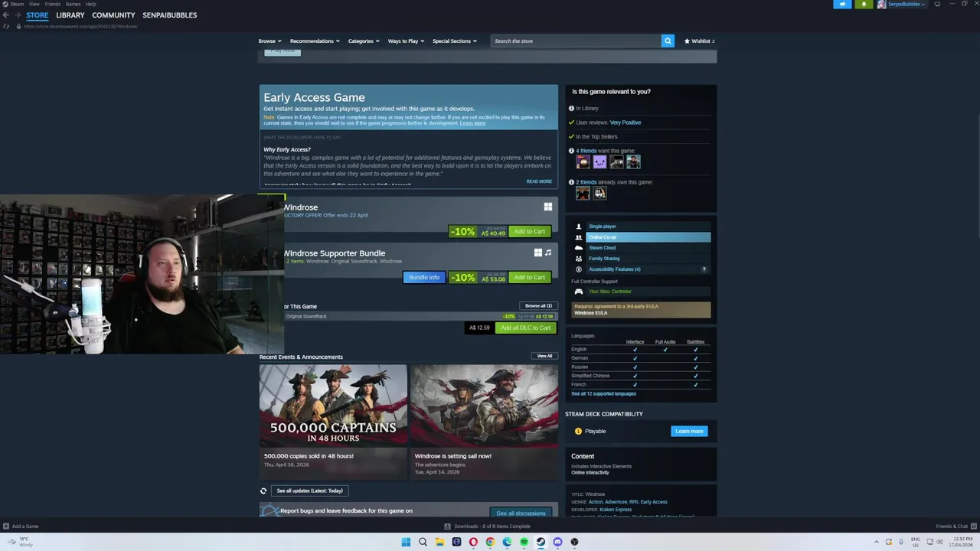The height and width of the screenshot is (551, 980).
Task: Open the Very Positive user reviews link
Action: [x=626, y=122]
